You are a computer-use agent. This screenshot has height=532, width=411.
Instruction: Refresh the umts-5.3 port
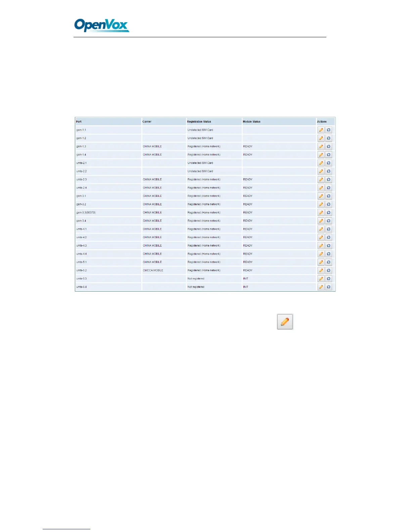click(329, 279)
